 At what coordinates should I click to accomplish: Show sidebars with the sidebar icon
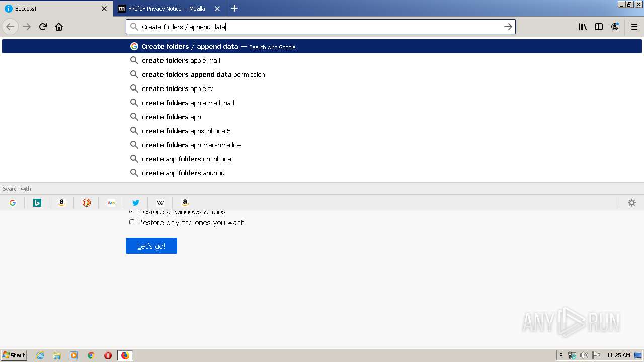[599, 27]
